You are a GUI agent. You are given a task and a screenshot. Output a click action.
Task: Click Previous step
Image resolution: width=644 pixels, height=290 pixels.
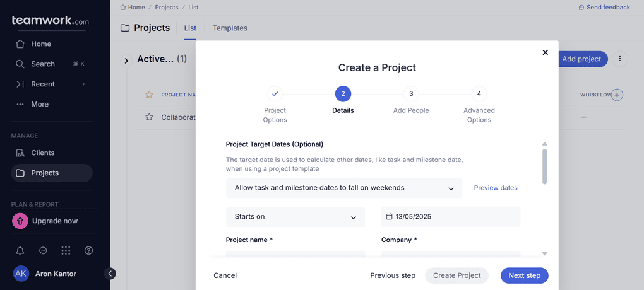(393, 275)
